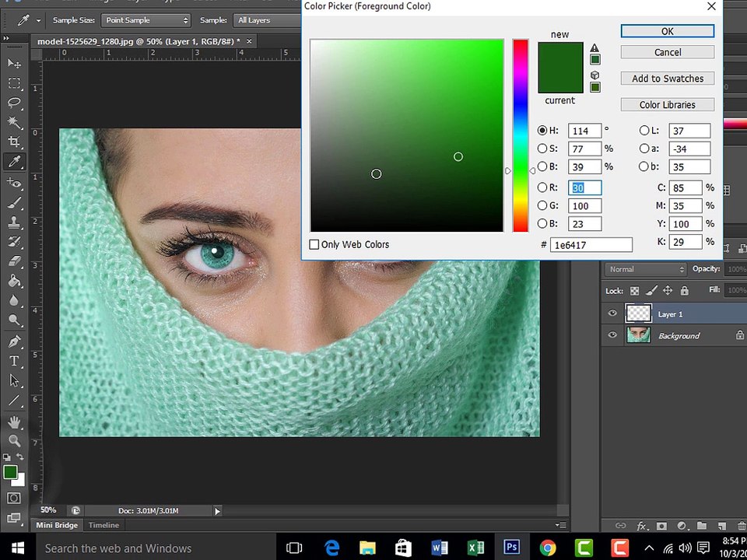The image size is (747, 560).
Task: Toggle Quick Mask mode icon
Action: [x=14, y=498]
